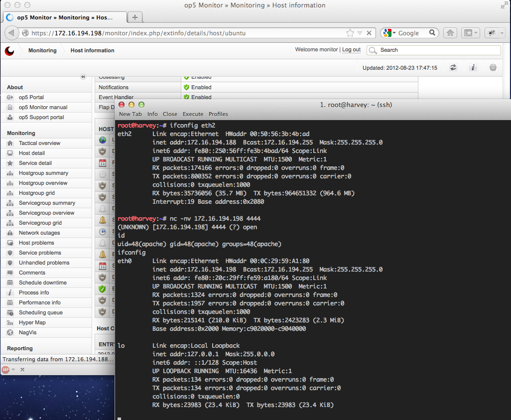This screenshot has width=511, height=420.
Task: Click Close in terminal toolbar
Action: coord(170,114)
